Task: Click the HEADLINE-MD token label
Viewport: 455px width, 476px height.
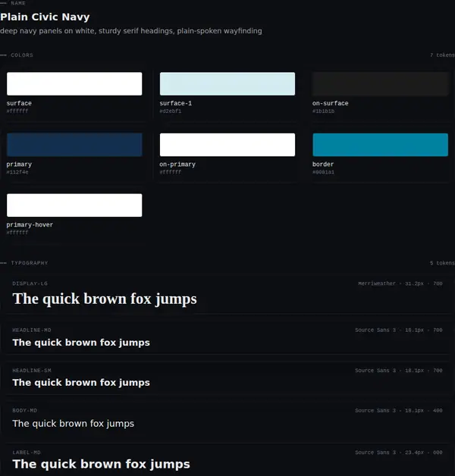Action: pyautogui.click(x=32, y=330)
